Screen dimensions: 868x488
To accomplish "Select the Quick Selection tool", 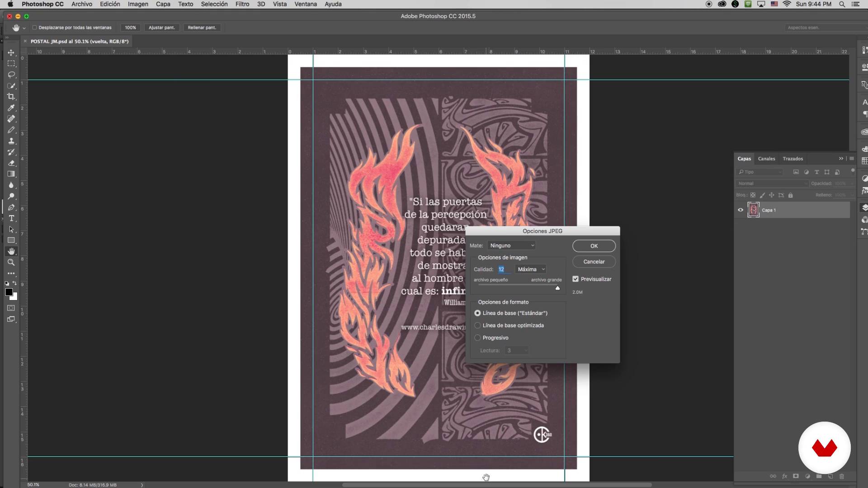I will pos(11,86).
